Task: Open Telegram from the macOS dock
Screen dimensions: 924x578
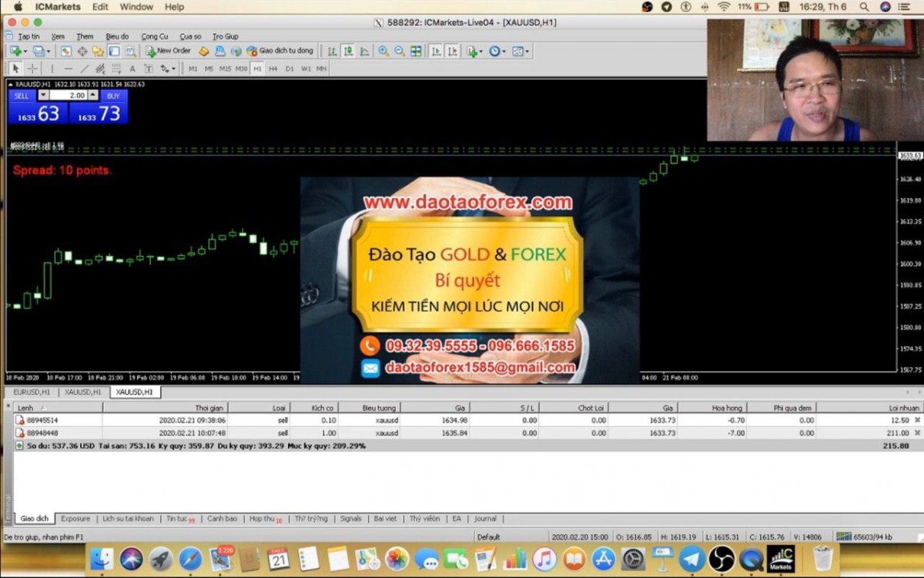Action: coord(691,559)
